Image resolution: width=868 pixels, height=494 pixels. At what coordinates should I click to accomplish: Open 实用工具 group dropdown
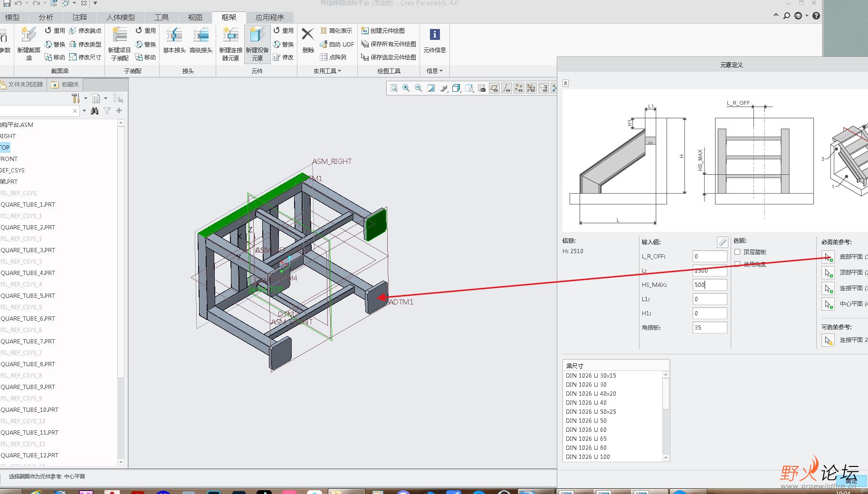327,71
